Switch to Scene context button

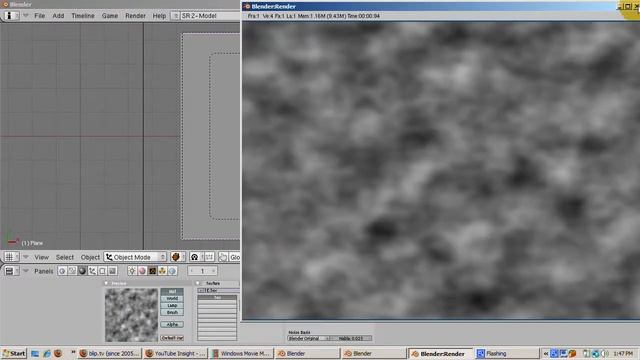112,271
